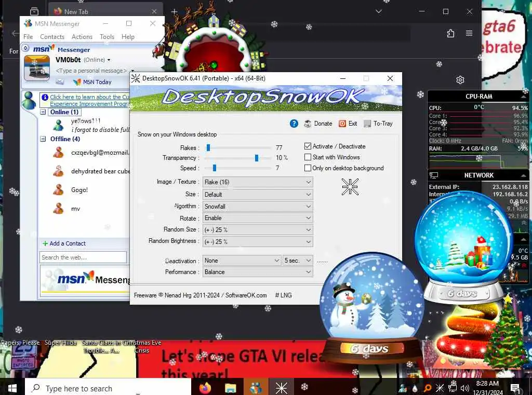Open the Random Size dropdown
Viewport: 532px width, 395px height.
[258, 229]
